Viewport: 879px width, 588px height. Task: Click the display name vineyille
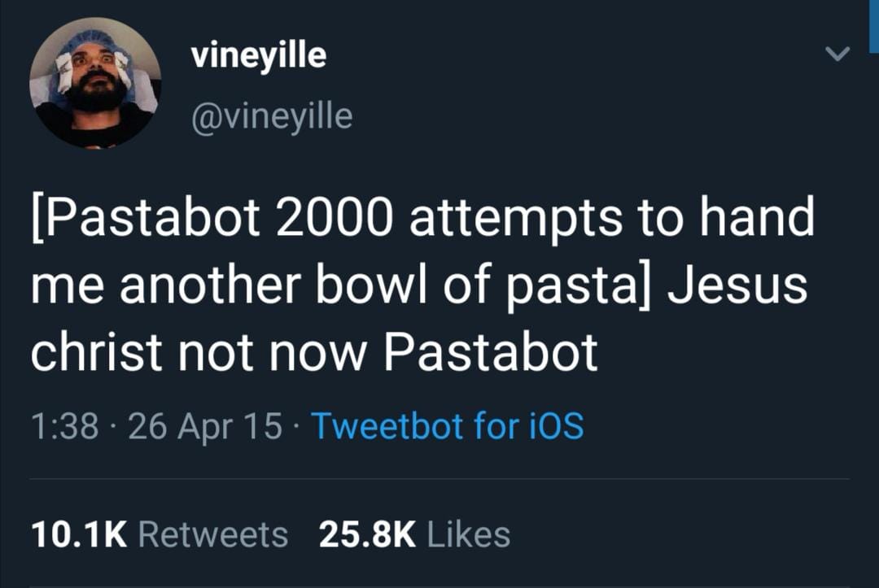(258, 54)
